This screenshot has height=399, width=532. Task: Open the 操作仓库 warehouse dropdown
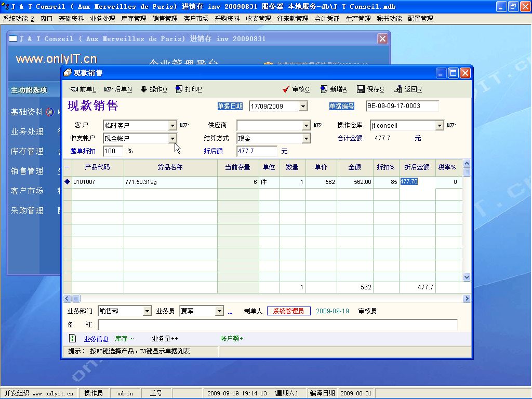pos(440,126)
